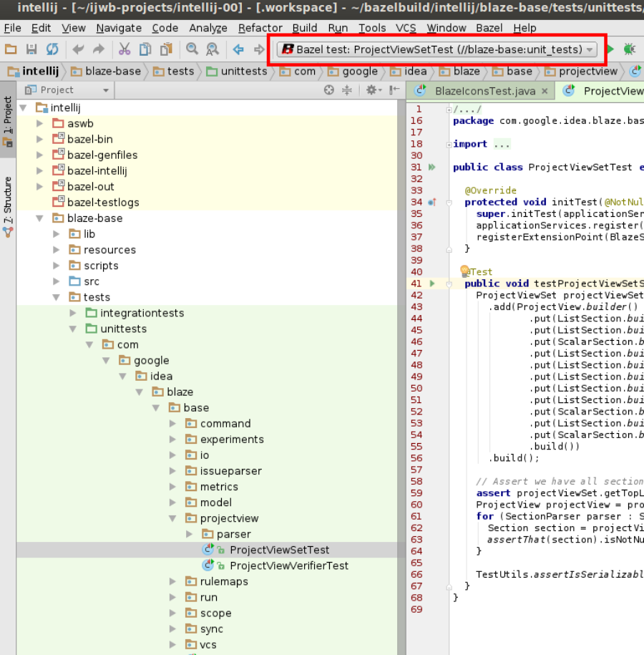The image size is (644, 655).
Task: Open the File menu
Action: coord(13,28)
